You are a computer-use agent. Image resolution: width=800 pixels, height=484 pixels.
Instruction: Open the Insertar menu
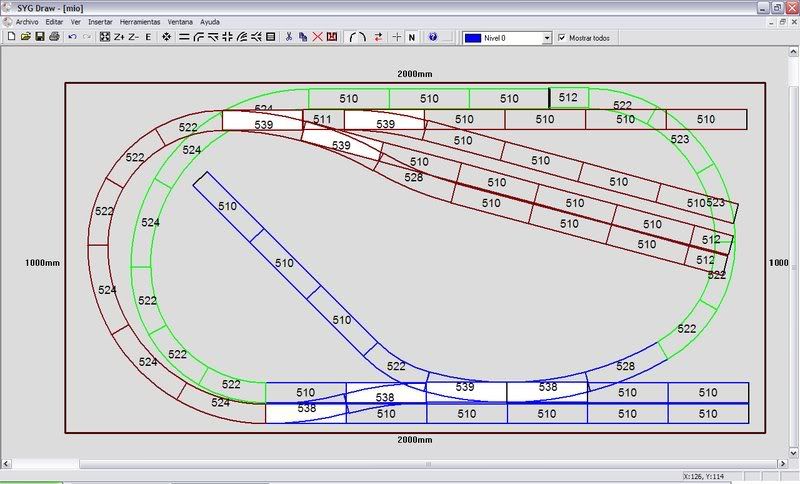click(x=100, y=22)
